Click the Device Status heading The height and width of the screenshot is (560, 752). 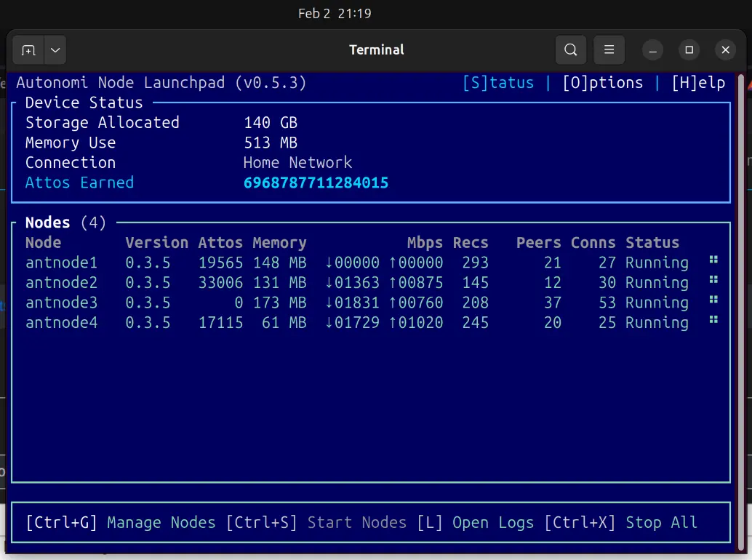click(84, 103)
